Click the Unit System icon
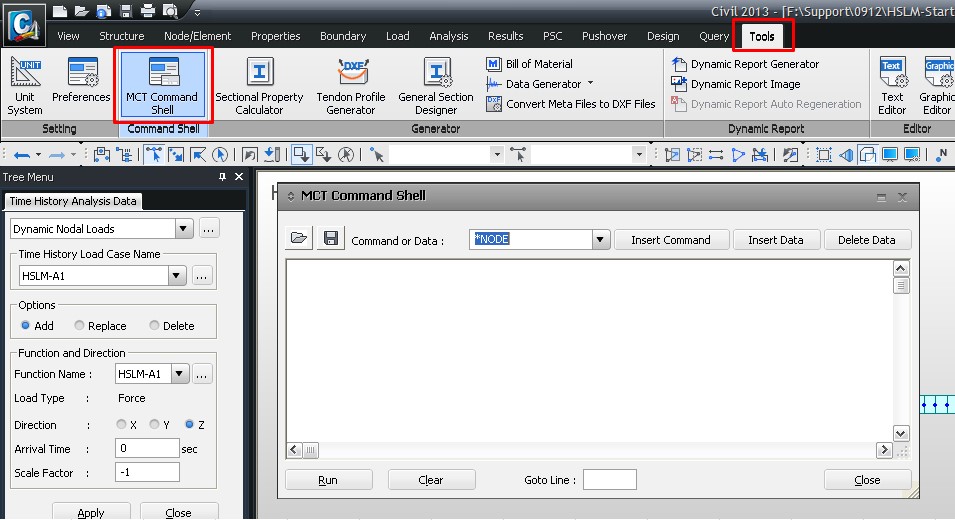 pos(25,85)
